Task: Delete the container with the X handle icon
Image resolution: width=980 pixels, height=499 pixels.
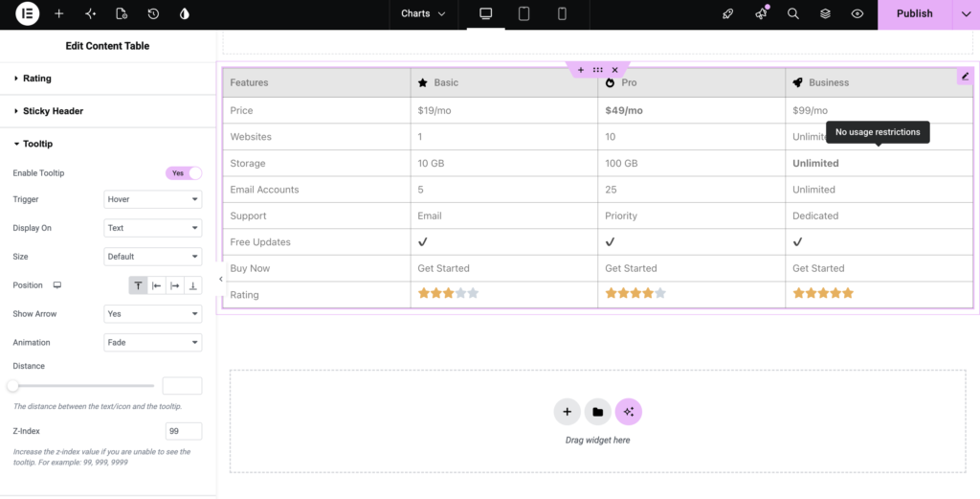Action: [615, 70]
